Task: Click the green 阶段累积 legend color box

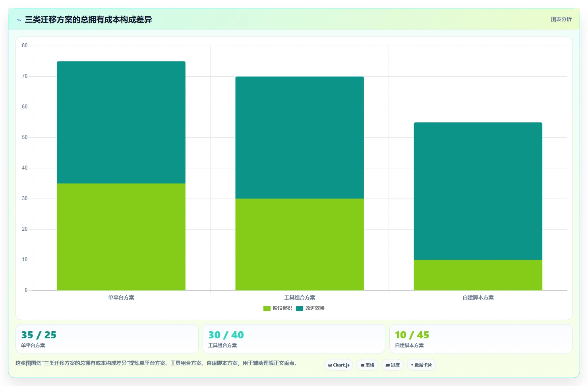Action: pyautogui.click(x=267, y=309)
